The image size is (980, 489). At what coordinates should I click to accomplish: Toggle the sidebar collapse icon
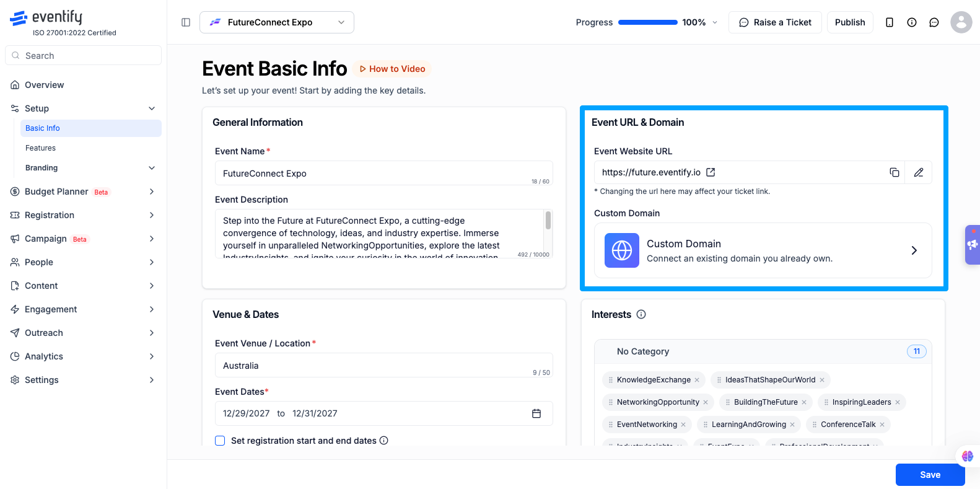coord(186,22)
